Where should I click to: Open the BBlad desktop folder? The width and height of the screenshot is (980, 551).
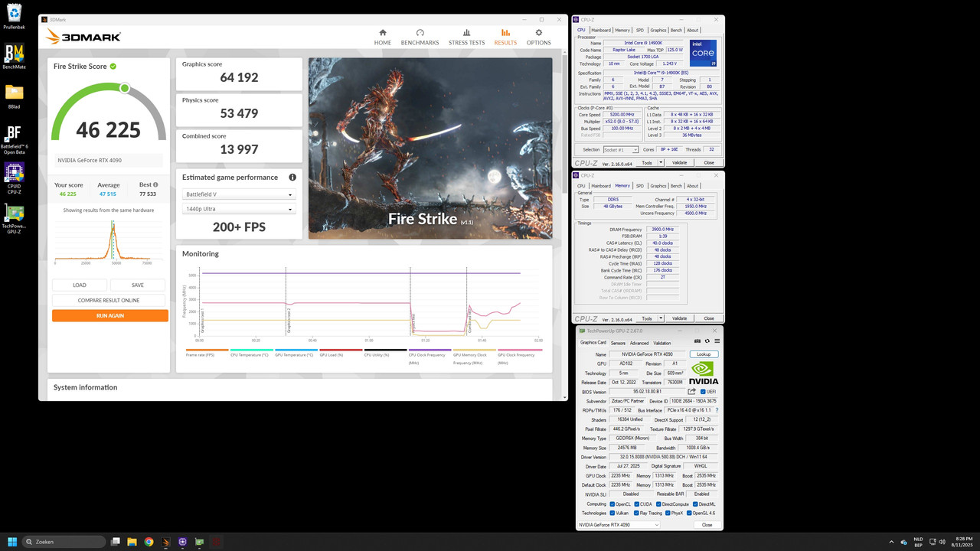[14, 96]
